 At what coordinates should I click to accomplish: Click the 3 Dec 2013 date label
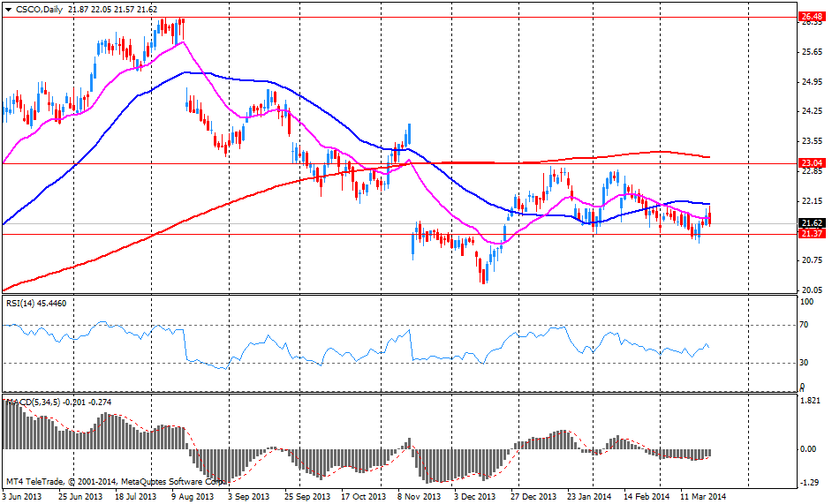[x=475, y=497]
